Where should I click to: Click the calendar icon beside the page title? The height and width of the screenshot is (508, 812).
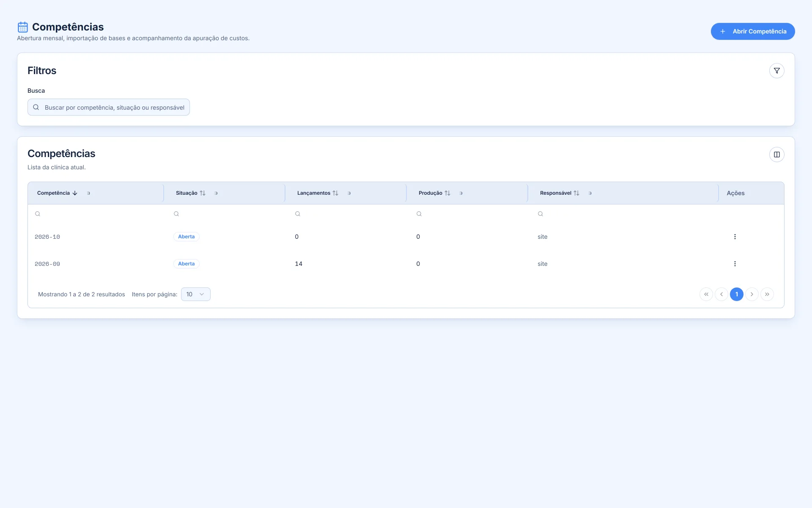pyautogui.click(x=23, y=27)
